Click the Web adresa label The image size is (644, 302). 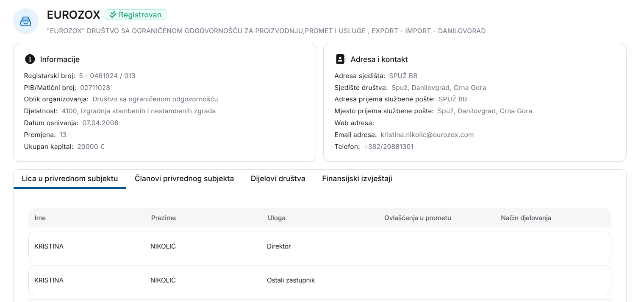354,123
